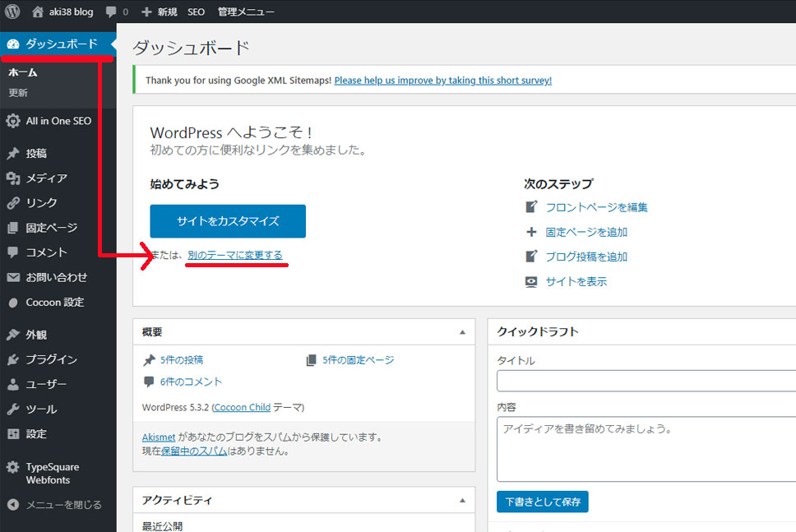This screenshot has width=796, height=532.
Task: Open aki38 blog site menu
Action: (71, 12)
